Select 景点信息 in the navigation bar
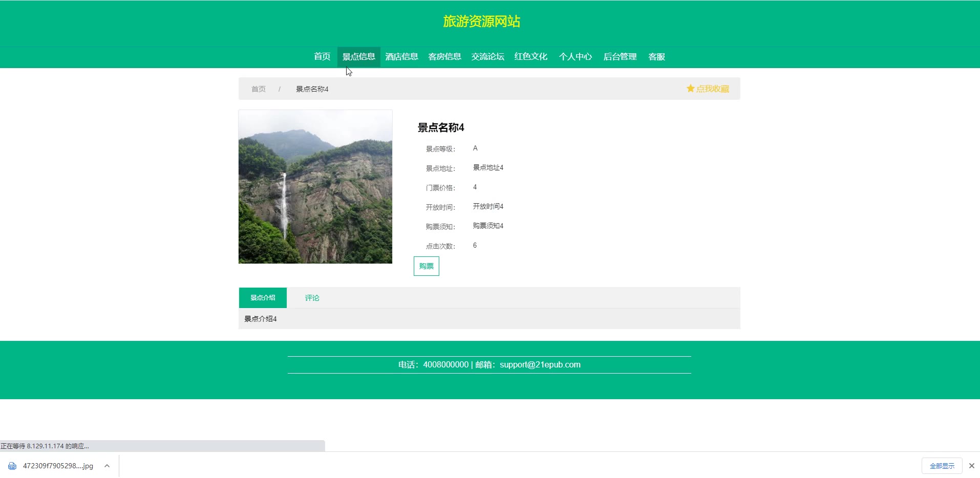Image resolution: width=980 pixels, height=478 pixels. (358, 57)
